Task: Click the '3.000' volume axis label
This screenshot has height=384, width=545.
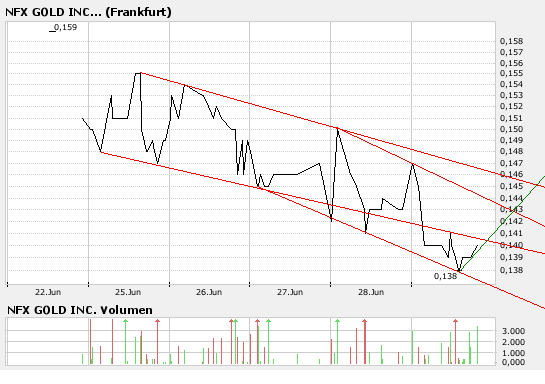Action: click(513, 331)
